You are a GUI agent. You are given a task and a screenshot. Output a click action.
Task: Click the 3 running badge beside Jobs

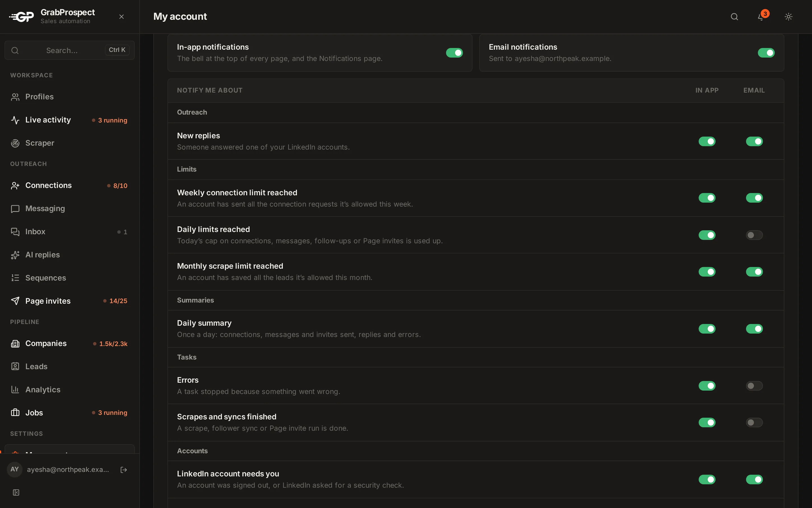110,413
